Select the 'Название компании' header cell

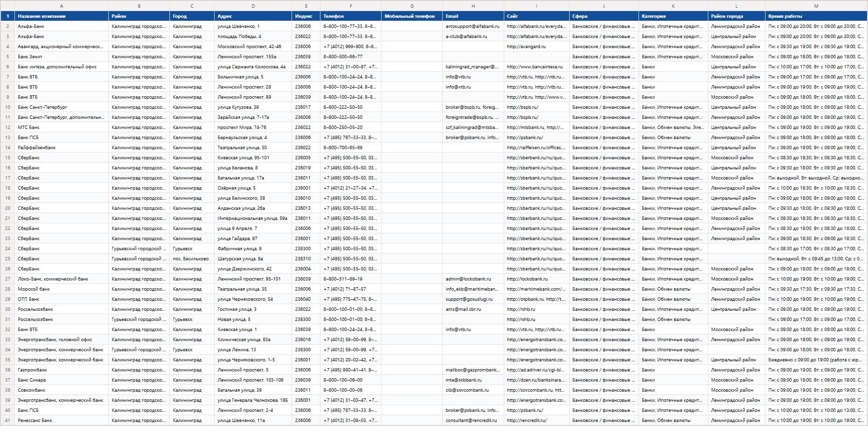pyautogui.click(x=62, y=16)
